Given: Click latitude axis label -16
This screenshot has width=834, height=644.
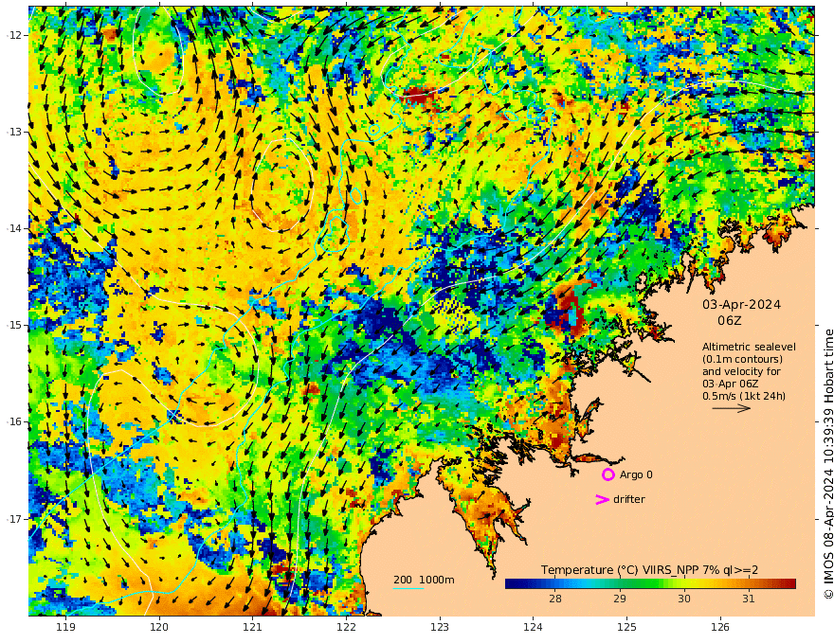Looking at the screenshot, I should click(x=12, y=421).
